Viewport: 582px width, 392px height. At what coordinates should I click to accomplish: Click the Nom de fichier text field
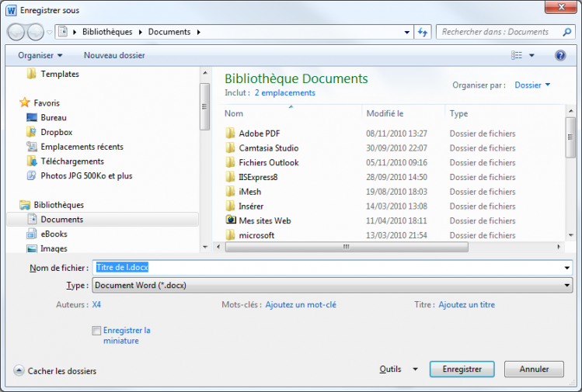[x=333, y=267]
